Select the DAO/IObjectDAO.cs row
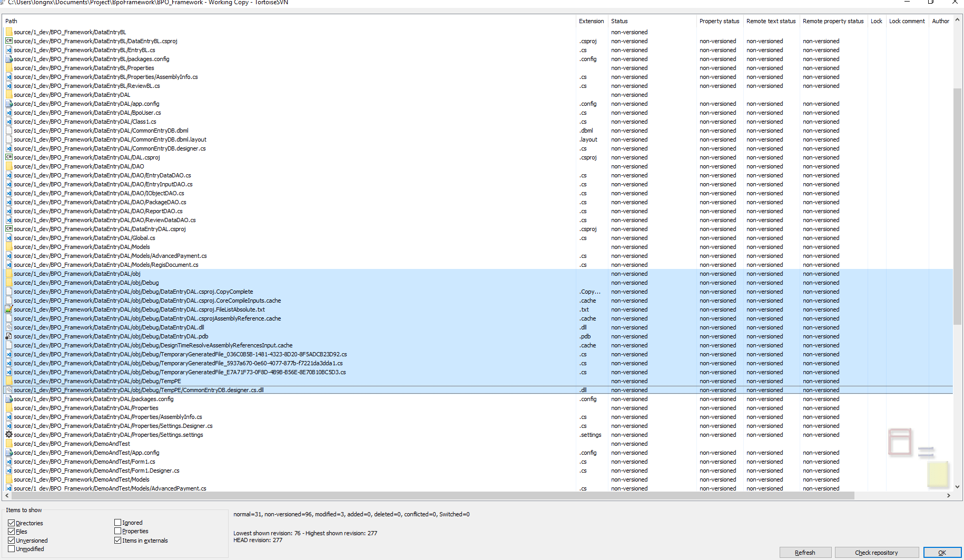Viewport: 964px width, 560px height. [478, 193]
